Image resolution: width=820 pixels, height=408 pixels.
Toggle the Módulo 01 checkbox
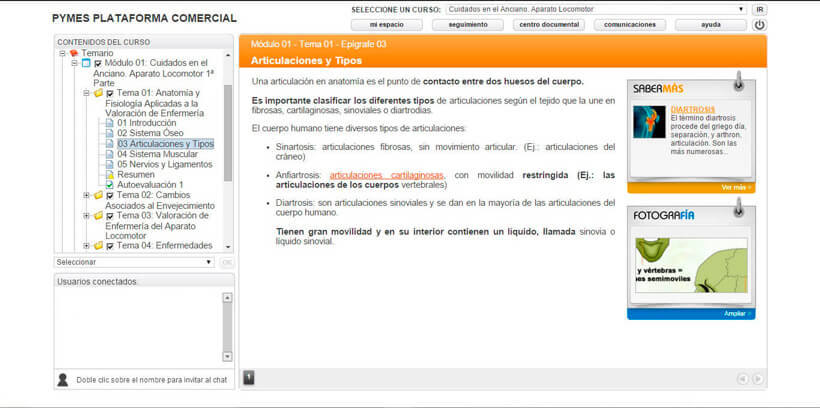click(x=97, y=64)
